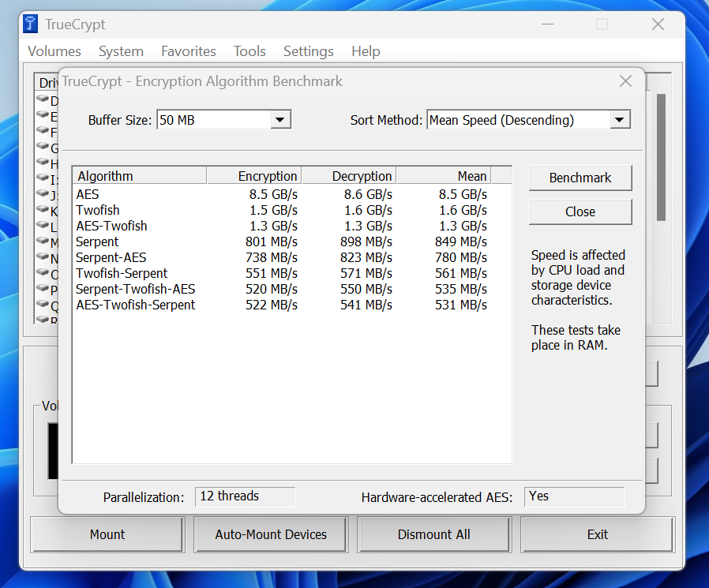Open the Favorites menu
This screenshot has height=588, width=709.
(189, 51)
